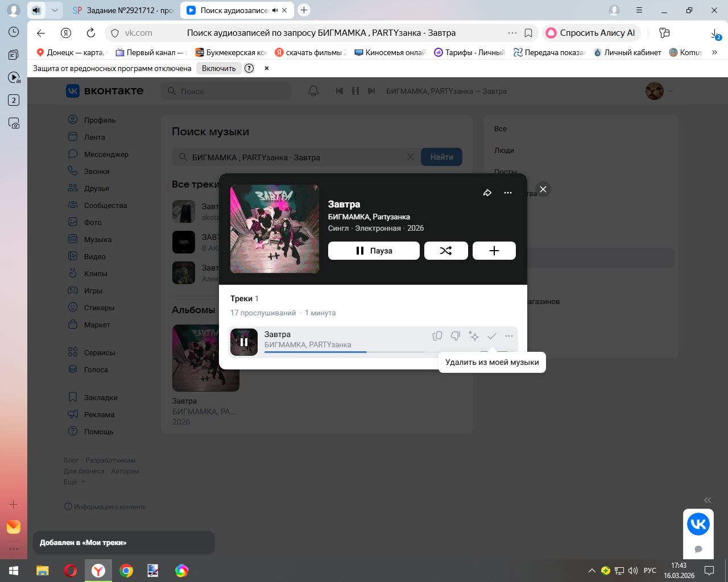Toggle shuffle playback in the album popup
Image resolution: width=728 pixels, height=582 pixels.
coord(446,251)
